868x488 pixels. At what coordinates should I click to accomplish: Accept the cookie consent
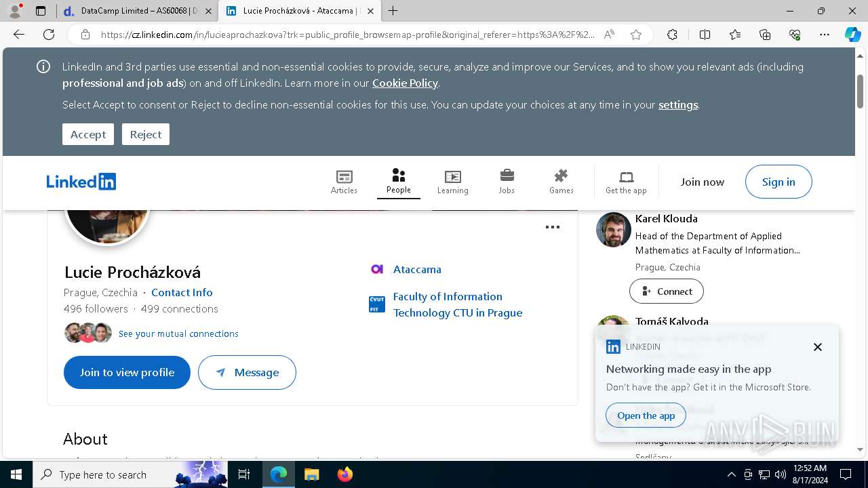[x=88, y=134]
